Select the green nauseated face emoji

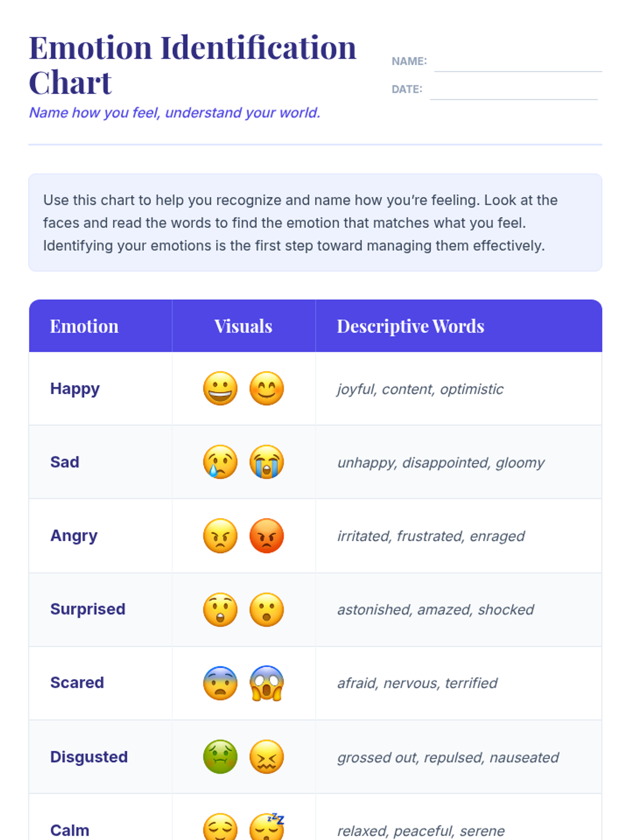(220, 757)
